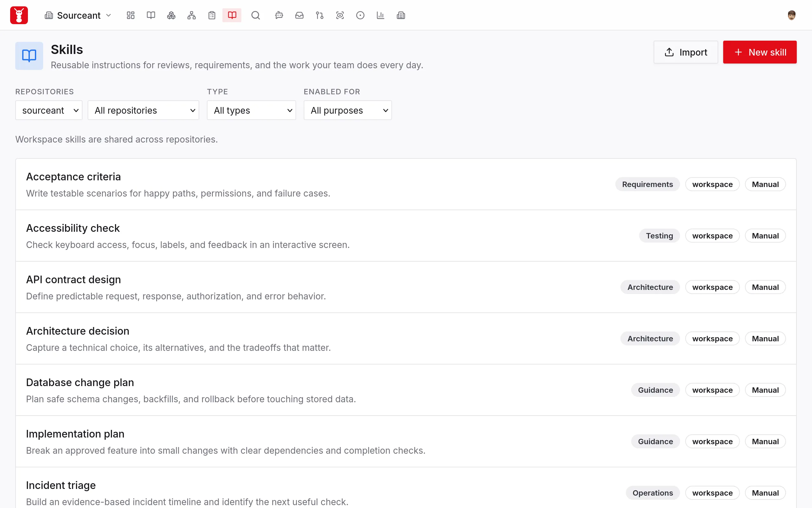
Task: Open the circle-dot issues icon
Action: [360, 15]
